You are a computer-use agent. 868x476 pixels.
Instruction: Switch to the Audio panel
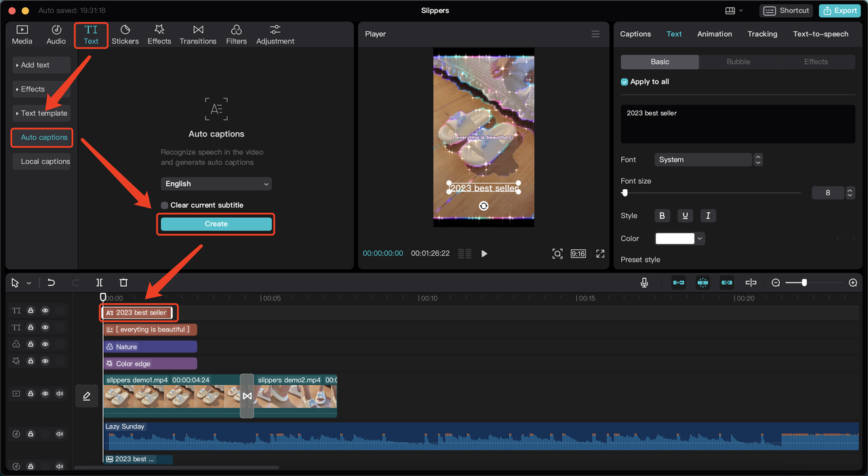point(56,35)
